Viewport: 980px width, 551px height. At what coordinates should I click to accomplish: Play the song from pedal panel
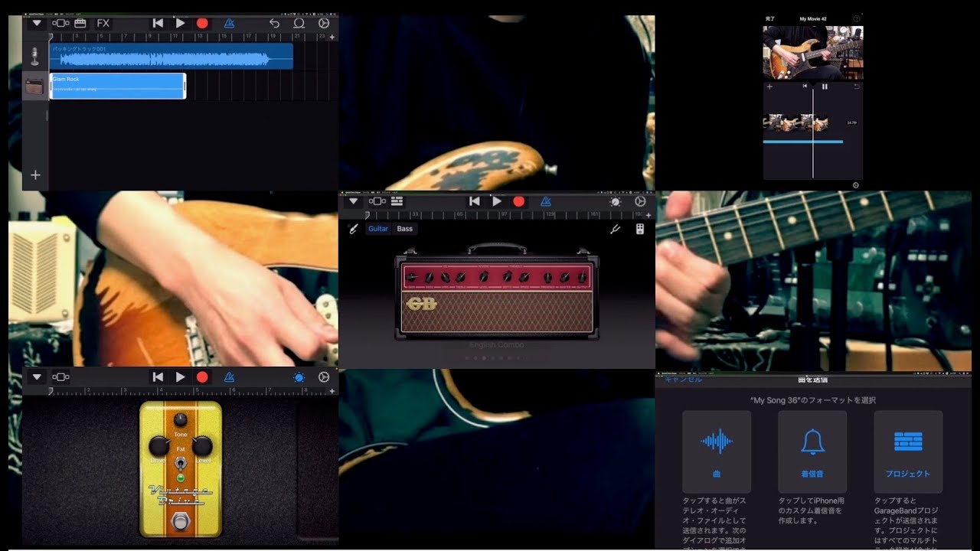181,377
